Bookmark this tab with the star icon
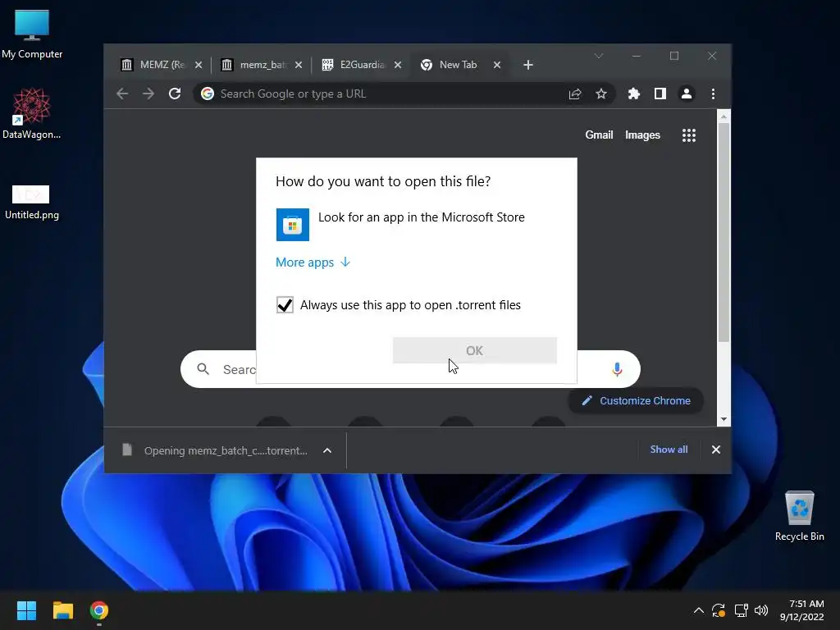This screenshot has height=630, width=840. click(x=601, y=94)
